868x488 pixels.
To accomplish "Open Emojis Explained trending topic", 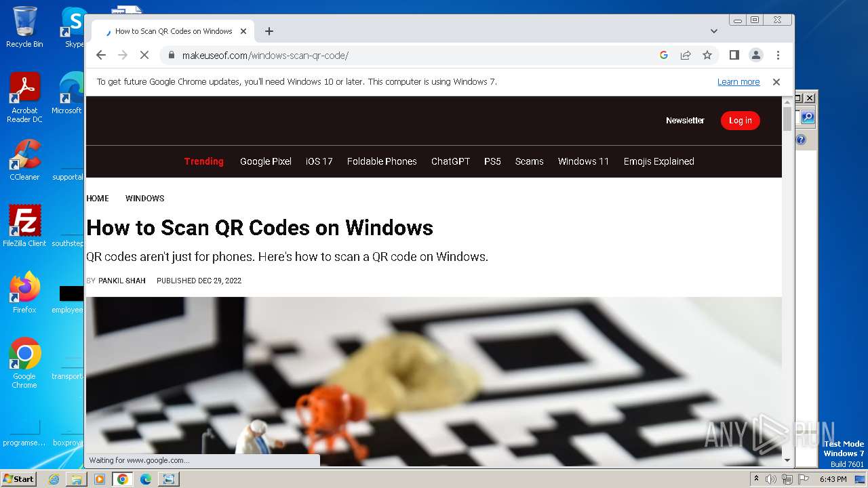I will tap(659, 161).
